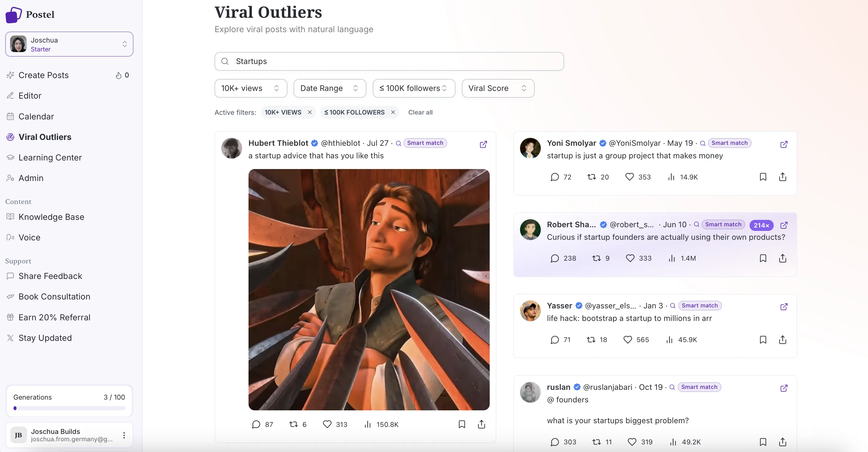Open the Admin section

pos(30,178)
